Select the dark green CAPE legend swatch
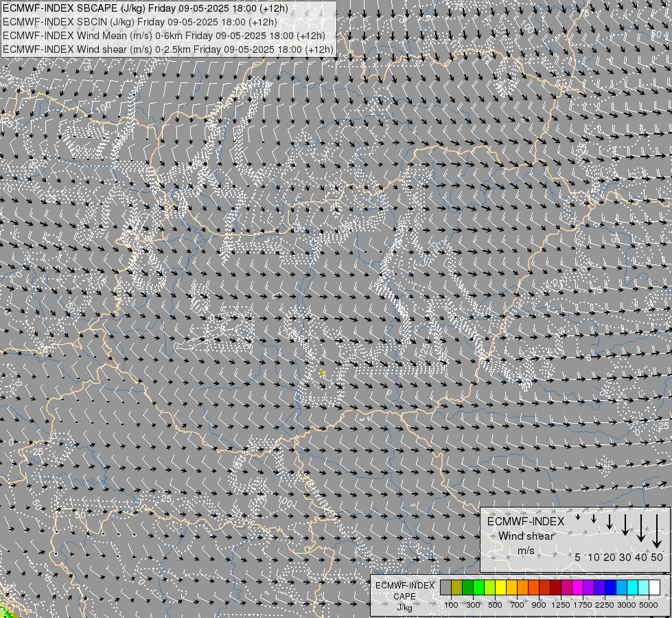 point(468,587)
